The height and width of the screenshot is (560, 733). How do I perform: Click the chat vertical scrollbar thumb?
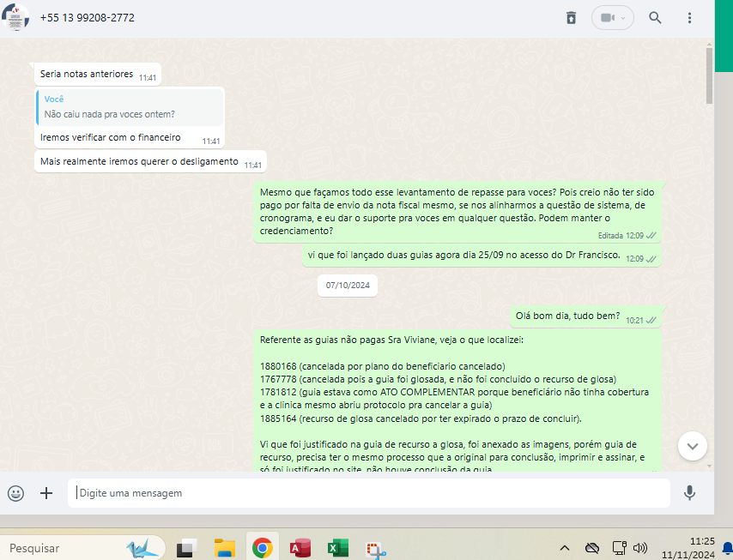click(710, 75)
